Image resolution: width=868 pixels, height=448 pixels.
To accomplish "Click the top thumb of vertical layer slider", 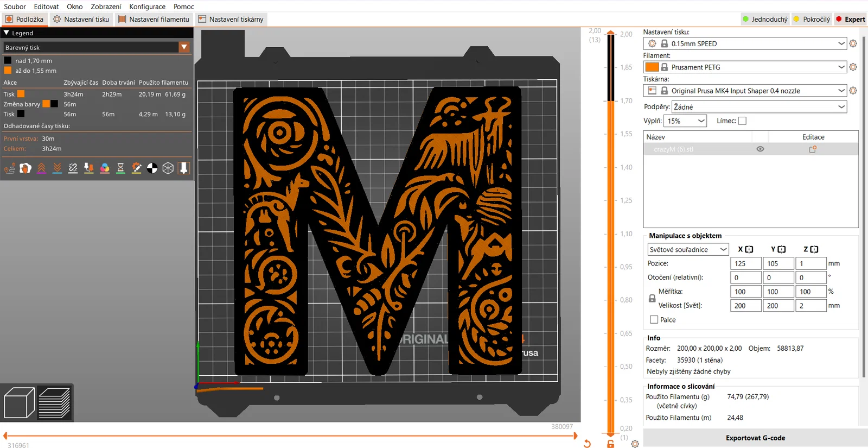I will click(611, 33).
